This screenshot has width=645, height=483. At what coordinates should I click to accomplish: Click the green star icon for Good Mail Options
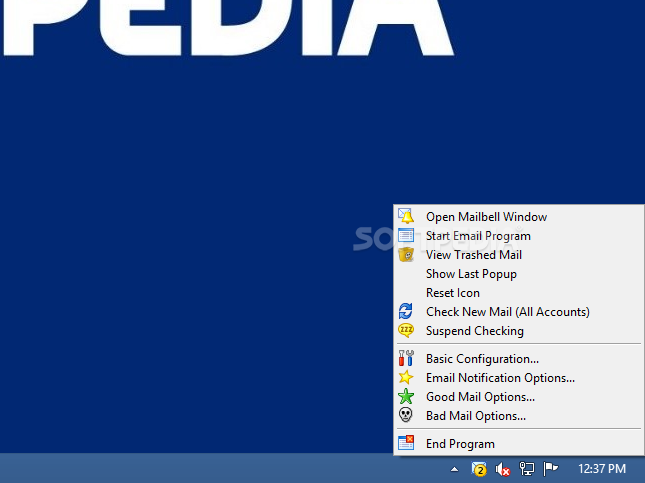[x=406, y=396]
